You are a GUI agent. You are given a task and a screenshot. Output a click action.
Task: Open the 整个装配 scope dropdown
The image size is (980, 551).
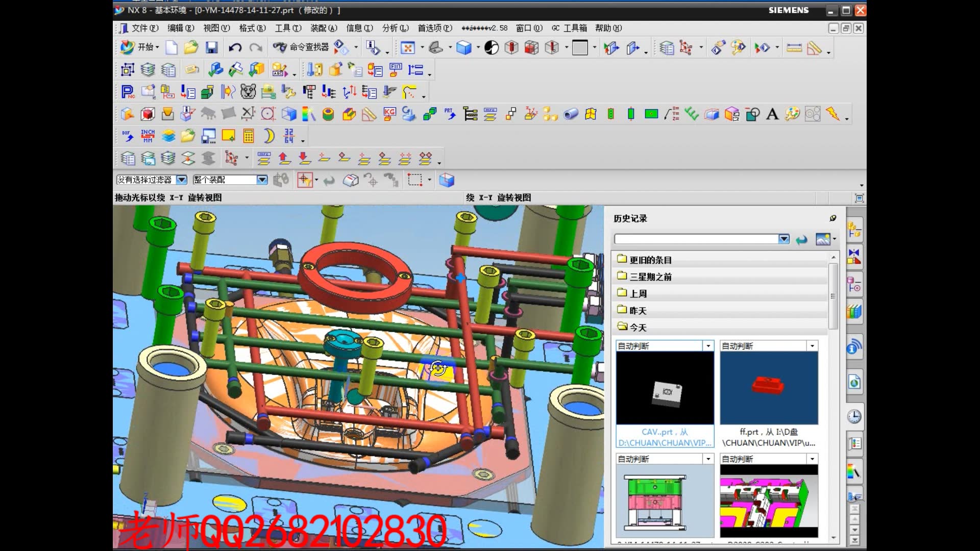click(x=262, y=180)
